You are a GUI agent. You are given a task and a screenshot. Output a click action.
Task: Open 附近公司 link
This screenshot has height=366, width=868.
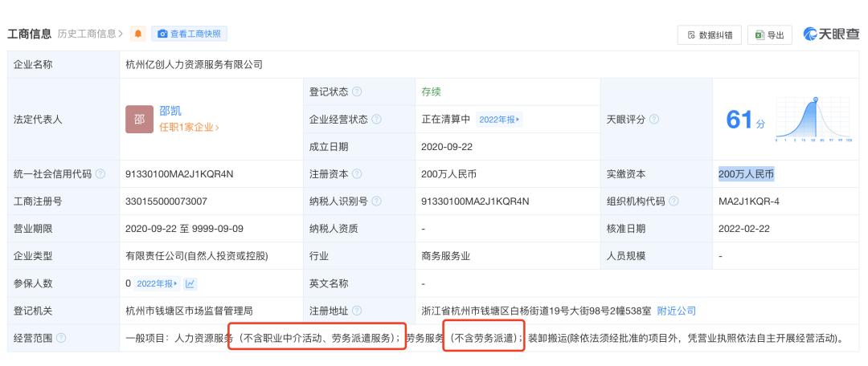[677, 311]
